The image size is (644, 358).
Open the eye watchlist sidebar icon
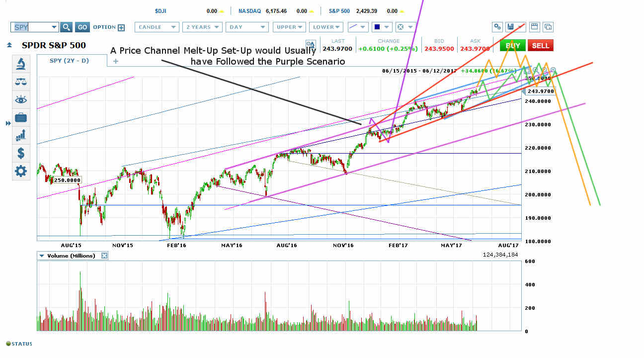pyautogui.click(x=21, y=99)
